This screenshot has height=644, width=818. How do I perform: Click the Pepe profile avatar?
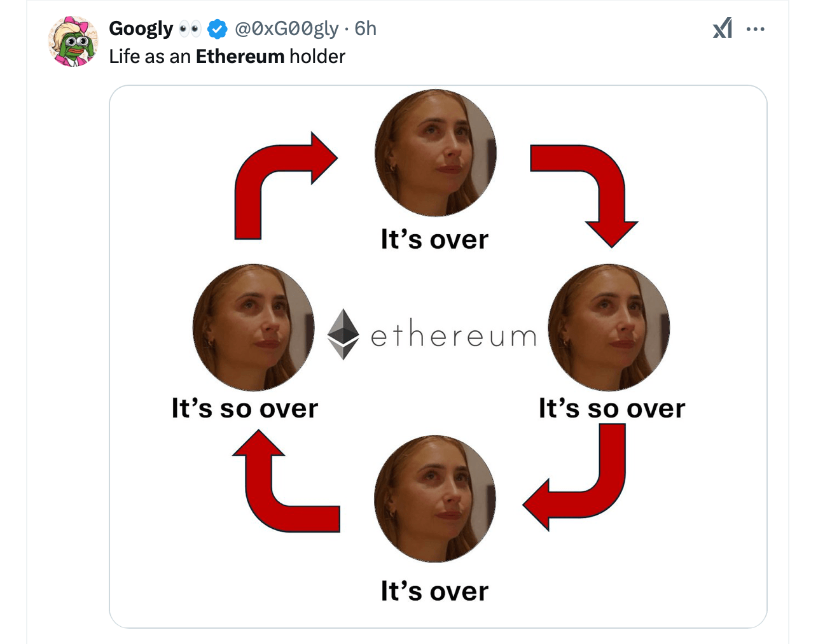click(x=73, y=41)
